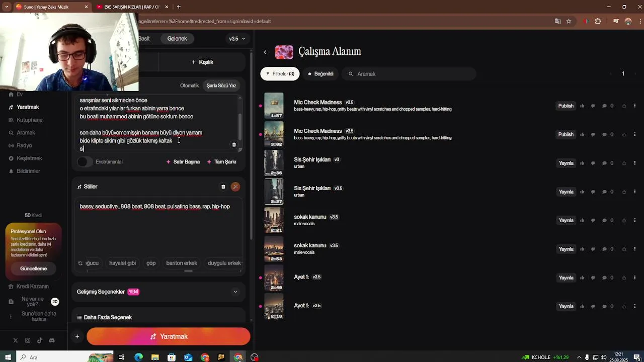Open more options for Ayet 1: 2:18

pyautogui.click(x=634, y=306)
